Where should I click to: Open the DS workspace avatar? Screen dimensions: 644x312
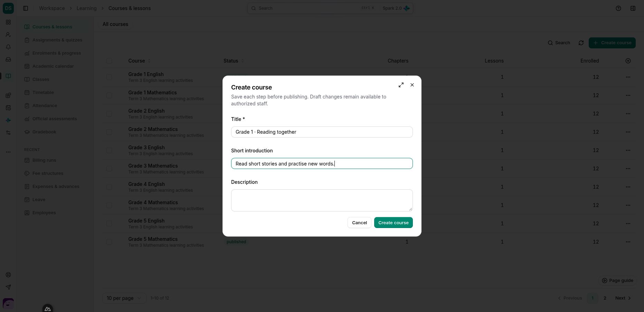[8, 8]
